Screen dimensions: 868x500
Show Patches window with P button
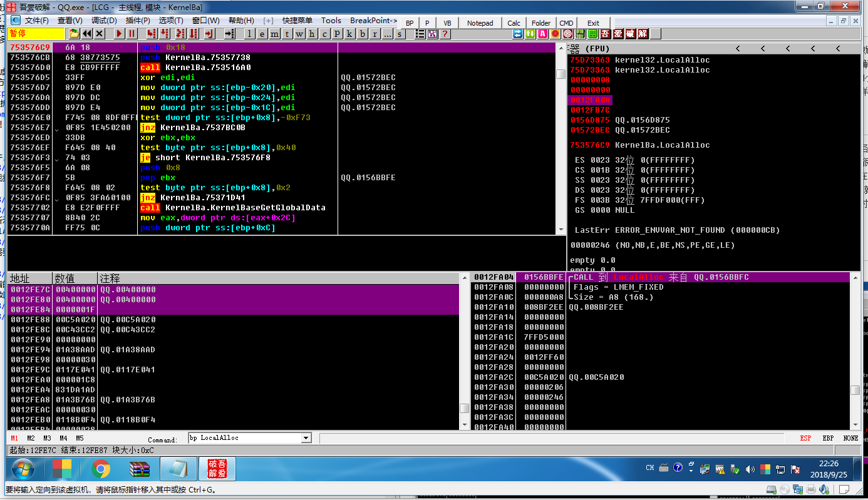[x=336, y=34]
